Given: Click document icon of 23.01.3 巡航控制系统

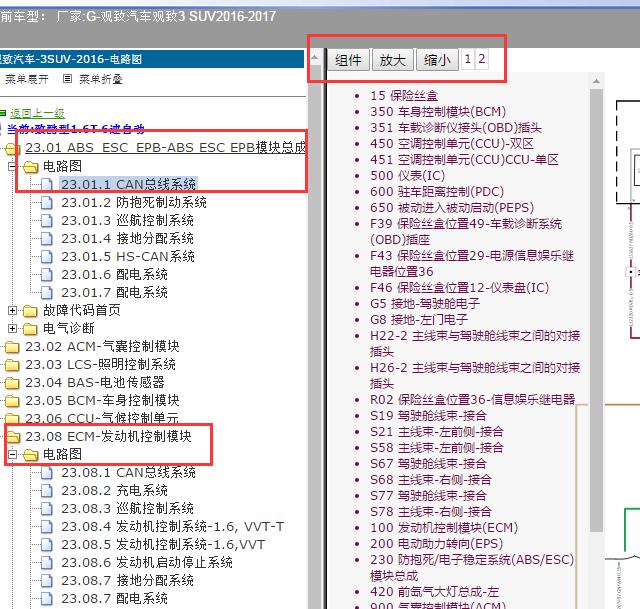Looking at the screenshot, I should 47,220.
